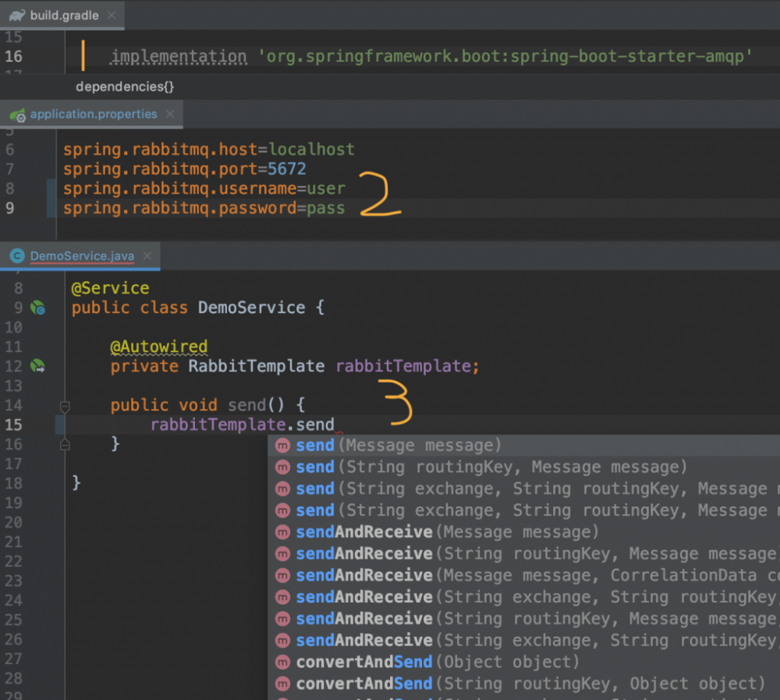Click the @Service annotation

[111, 288]
